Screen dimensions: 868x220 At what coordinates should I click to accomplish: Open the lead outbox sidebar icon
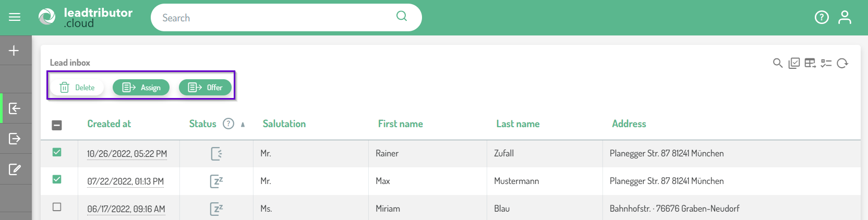pyautogui.click(x=15, y=139)
